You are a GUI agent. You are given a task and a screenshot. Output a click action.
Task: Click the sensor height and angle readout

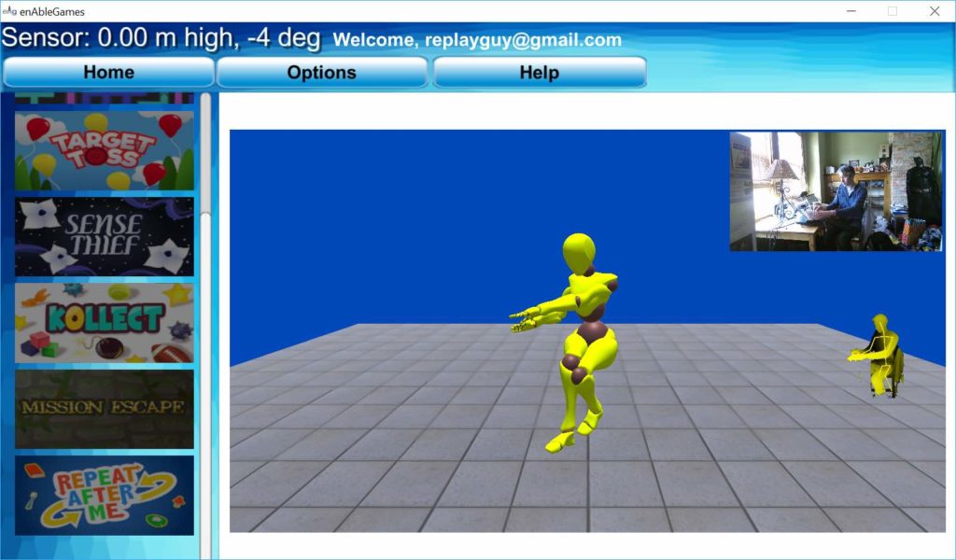click(162, 39)
